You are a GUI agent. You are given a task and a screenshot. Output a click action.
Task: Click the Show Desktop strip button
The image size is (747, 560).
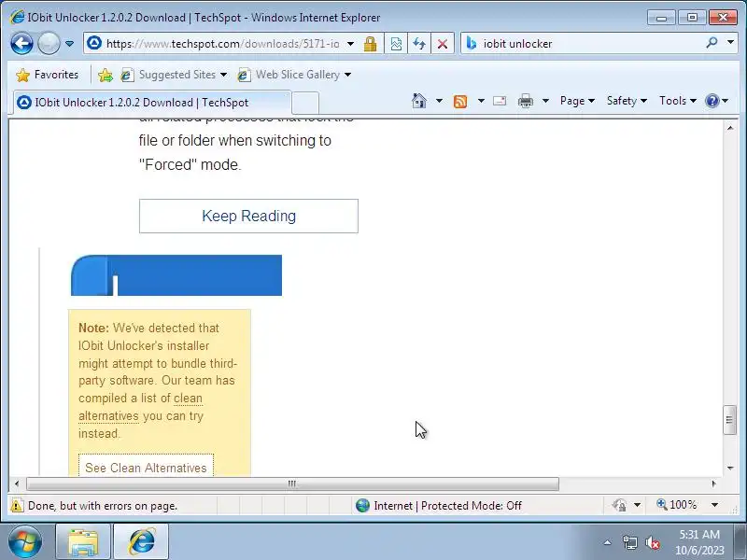740,542
